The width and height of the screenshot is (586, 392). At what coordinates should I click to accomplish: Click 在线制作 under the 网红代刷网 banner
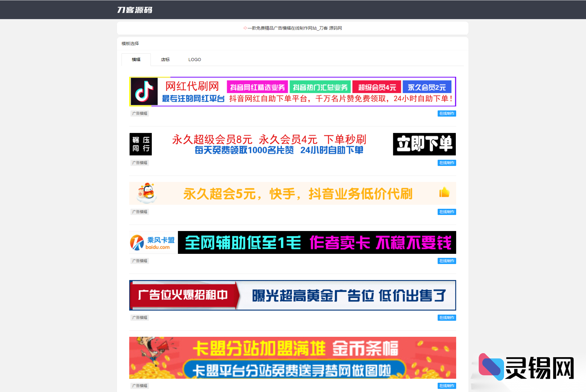click(447, 113)
